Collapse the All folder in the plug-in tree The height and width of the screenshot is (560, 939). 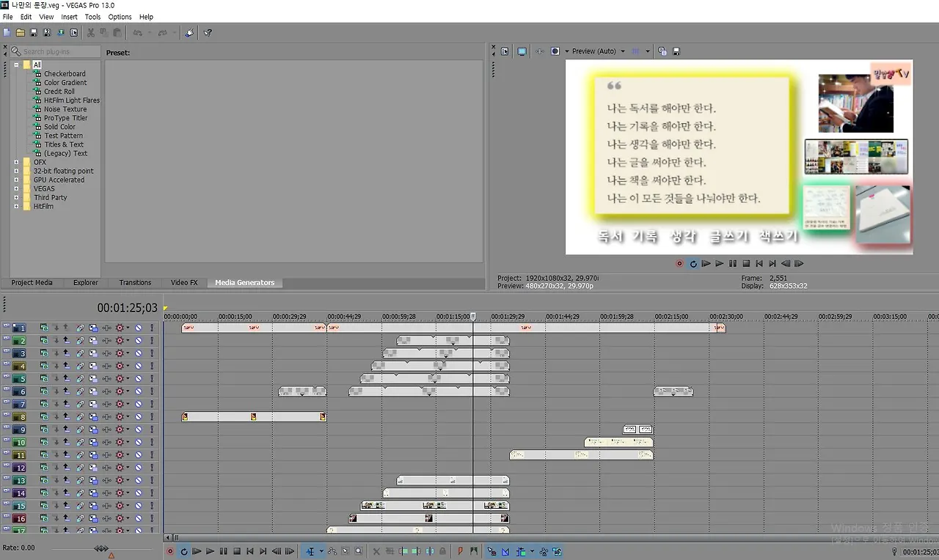tap(16, 65)
